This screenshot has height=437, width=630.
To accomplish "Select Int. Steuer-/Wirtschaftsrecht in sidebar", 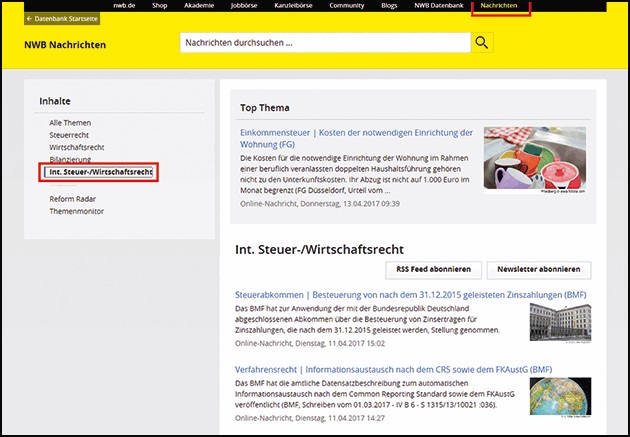I will coord(100,172).
